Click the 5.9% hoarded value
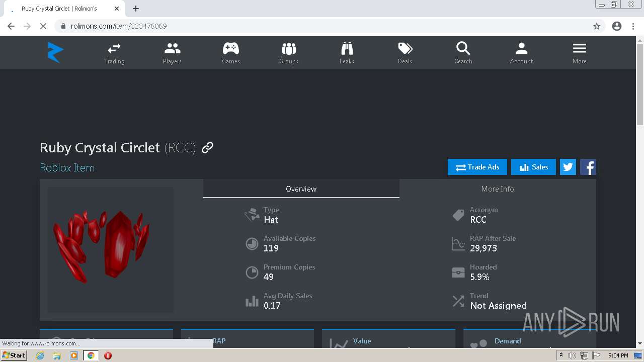 point(480,277)
